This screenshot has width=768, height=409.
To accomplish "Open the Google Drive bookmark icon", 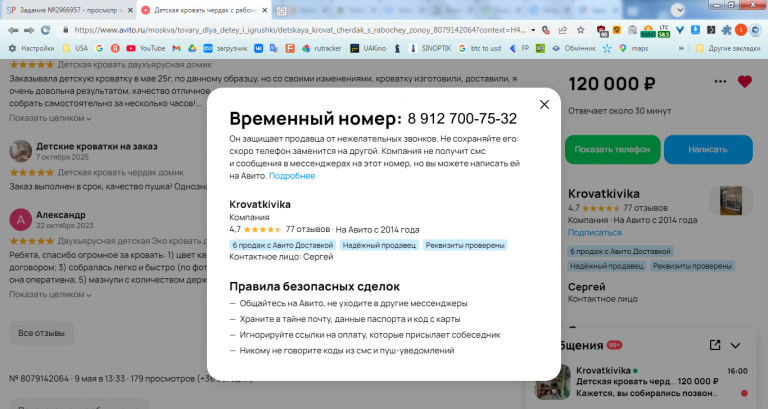I will [192, 48].
